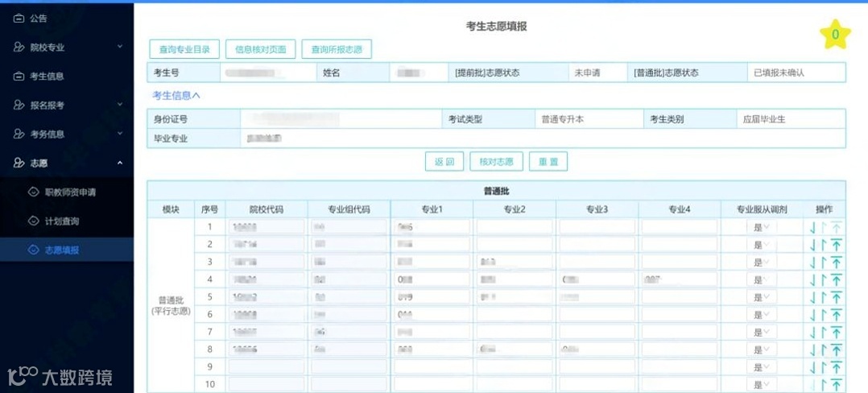
Task: Click the 未申请 status text
Action: [588, 72]
